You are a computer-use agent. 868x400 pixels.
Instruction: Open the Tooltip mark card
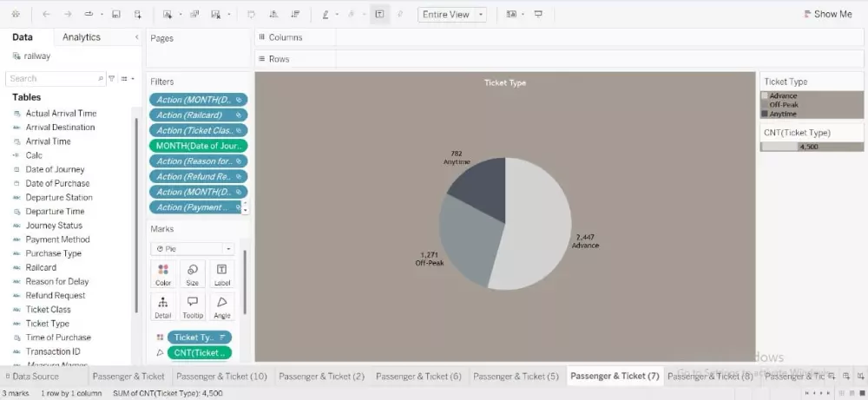(x=193, y=306)
